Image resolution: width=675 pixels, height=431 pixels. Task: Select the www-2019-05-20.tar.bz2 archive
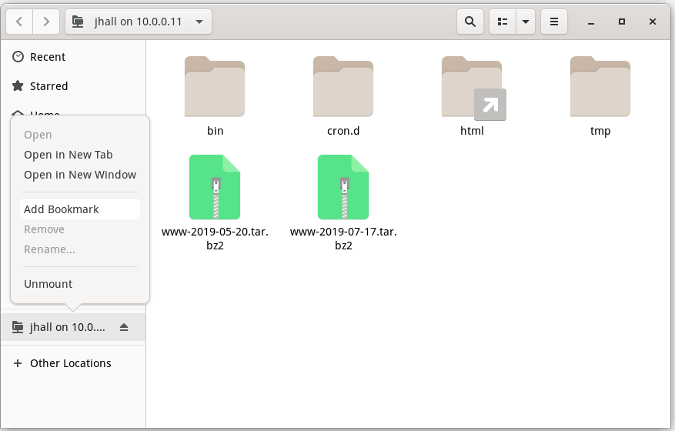pos(215,187)
